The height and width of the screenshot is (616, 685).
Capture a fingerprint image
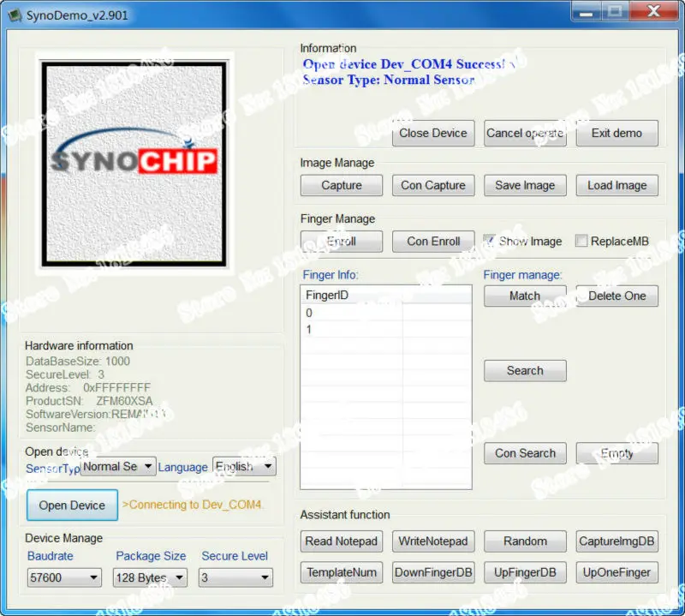[341, 185]
